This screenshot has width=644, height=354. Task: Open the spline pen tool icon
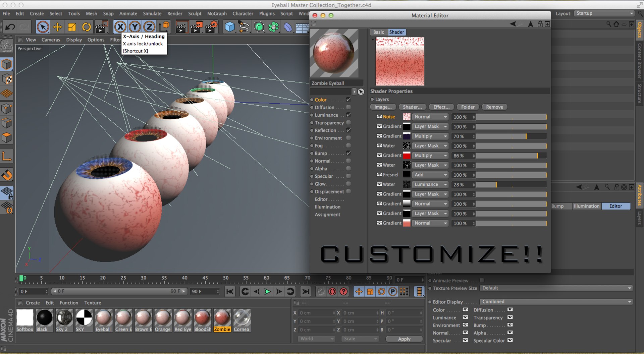[x=244, y=27]
